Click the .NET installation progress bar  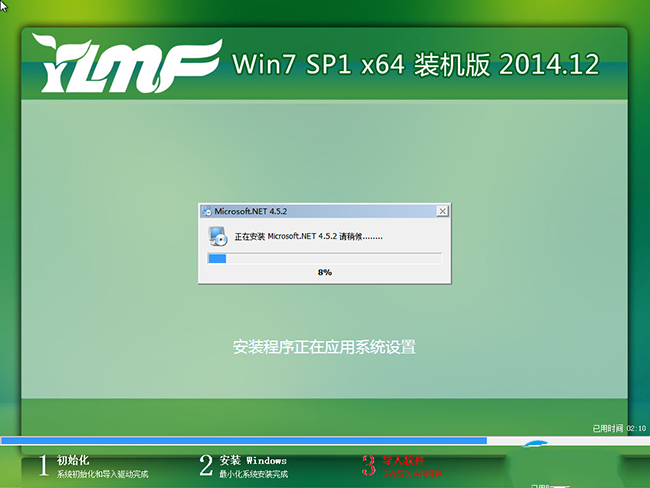coord(324,258)
